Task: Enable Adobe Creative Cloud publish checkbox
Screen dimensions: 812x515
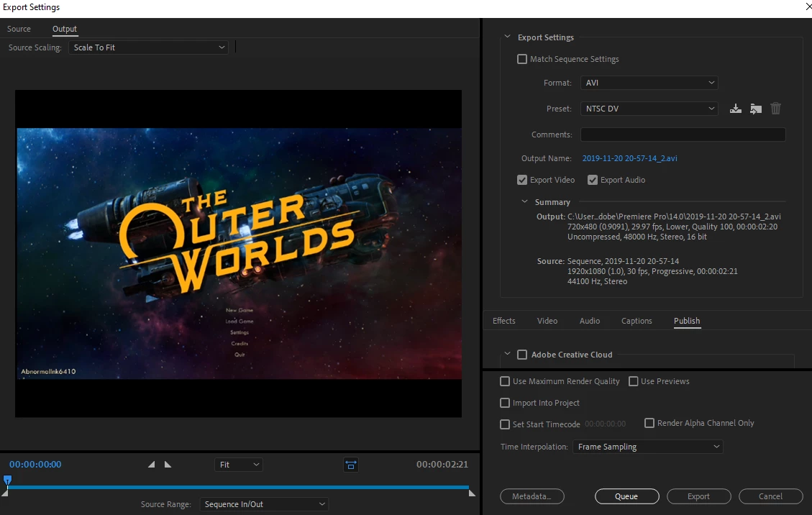Action: click(522, 355)
